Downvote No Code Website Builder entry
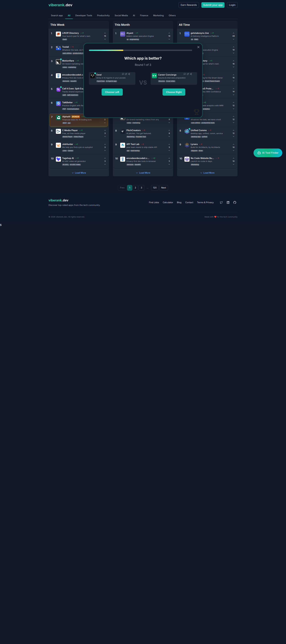This screenshot has width=286, height=644. click(234, 164)
